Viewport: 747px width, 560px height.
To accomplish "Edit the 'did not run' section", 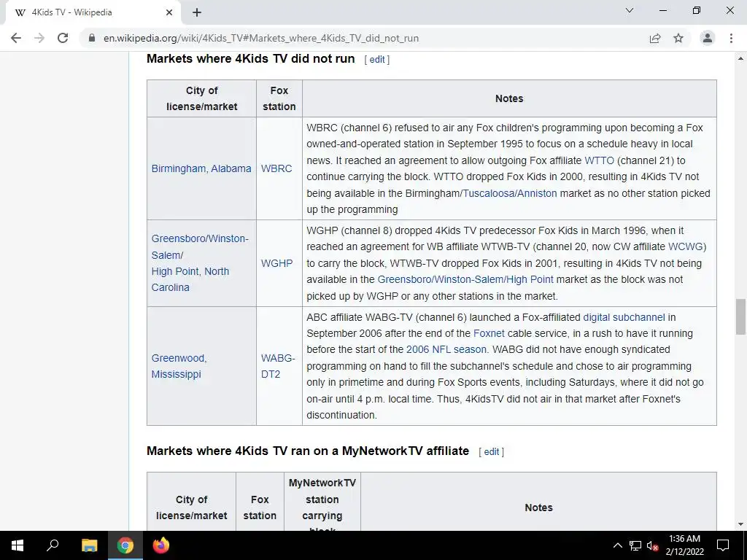I will coord(377,60).
